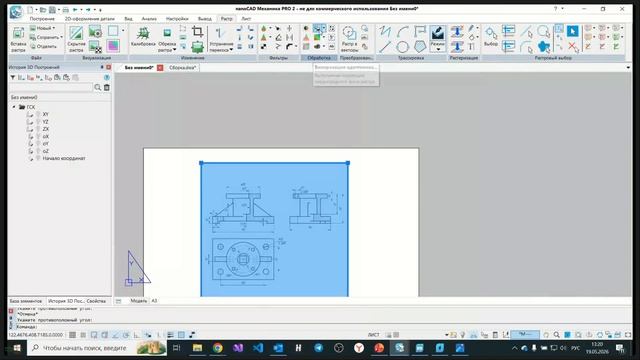
Task: Open the 2D-оформление детали ribbon tab
Action: [x=90, y=19]
